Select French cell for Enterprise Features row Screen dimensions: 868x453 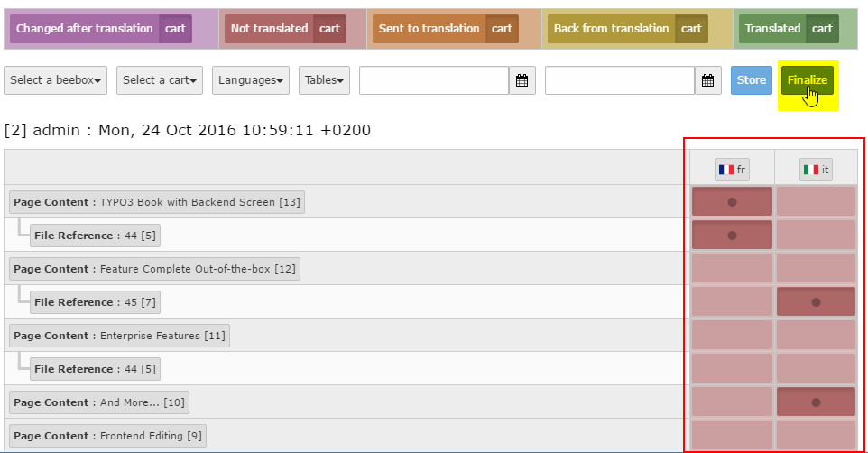coord(732,336)
